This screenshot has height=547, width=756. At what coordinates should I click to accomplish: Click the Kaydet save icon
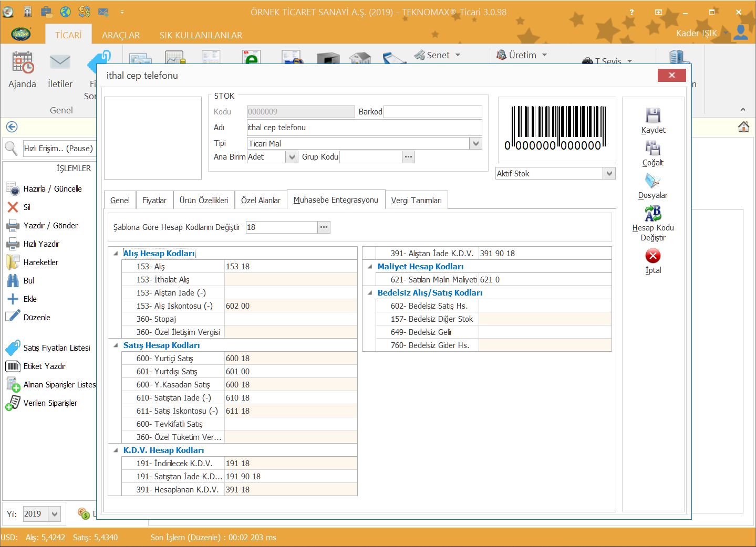click(x=653, y=115)
